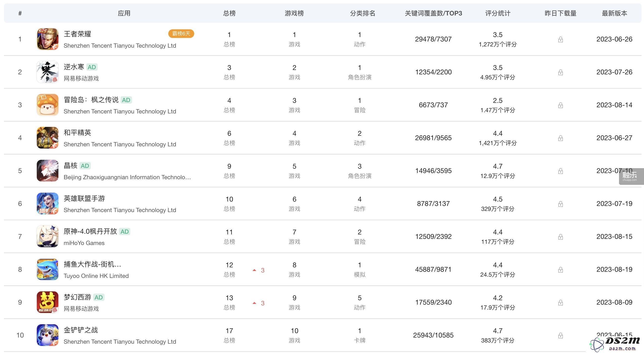Open the 捕鱼大作战-街机… title link
Viewport: 644px width, 353px height.
(92, 264)
